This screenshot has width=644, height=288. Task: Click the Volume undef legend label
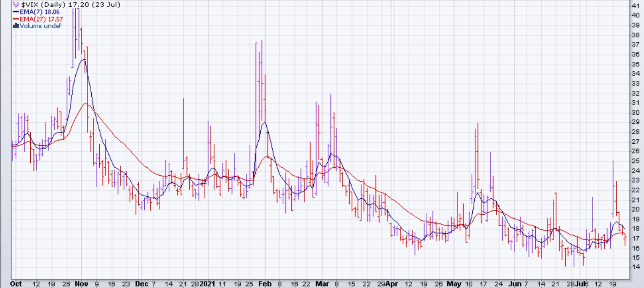tap(41, 26)
